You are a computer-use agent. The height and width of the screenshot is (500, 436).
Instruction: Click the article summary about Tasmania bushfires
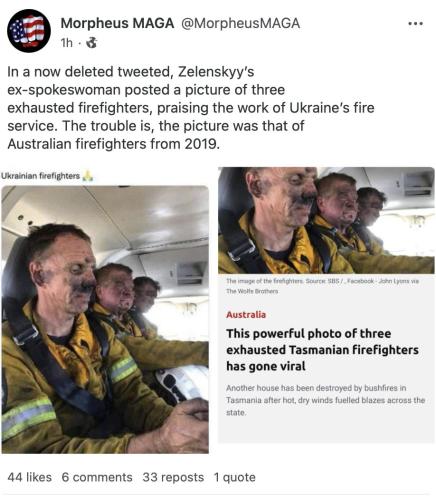325,400
